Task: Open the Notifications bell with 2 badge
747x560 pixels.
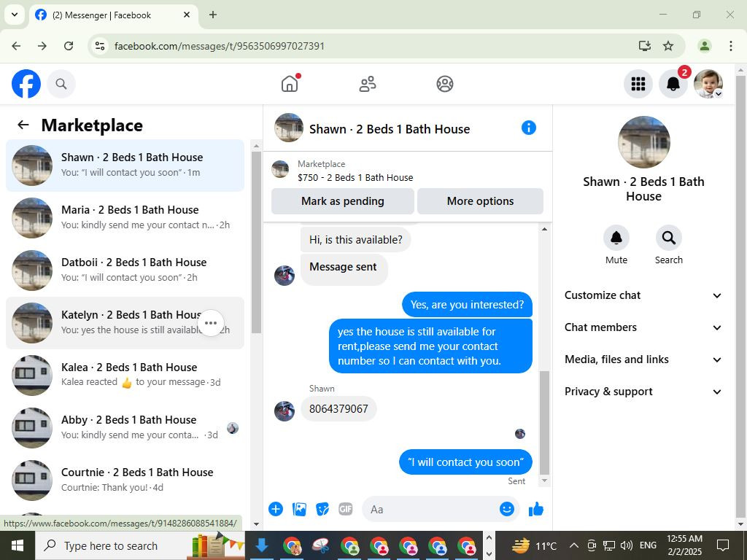Action: click(x=673, y=84)
